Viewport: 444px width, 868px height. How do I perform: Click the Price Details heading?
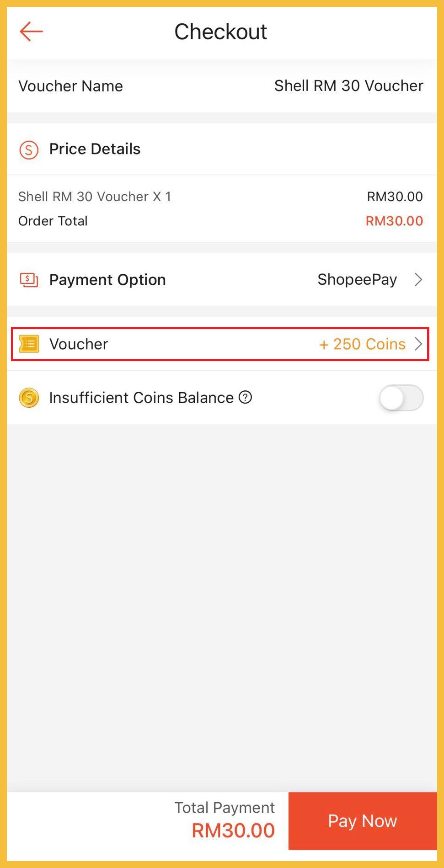point(95,149)
